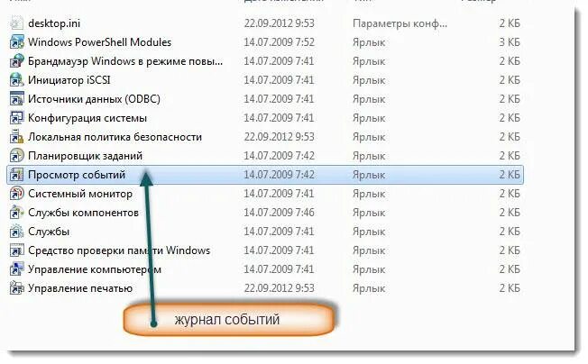Click the Средство проверки памяти icon
The image size is (588, 364).
click(16, 250)
